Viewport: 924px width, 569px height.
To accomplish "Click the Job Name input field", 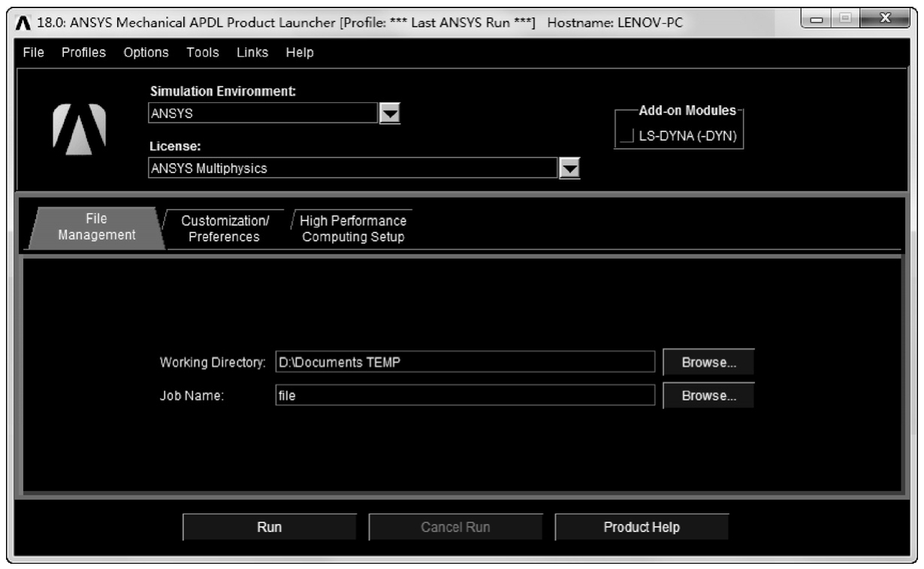I will tap(466, 395).
